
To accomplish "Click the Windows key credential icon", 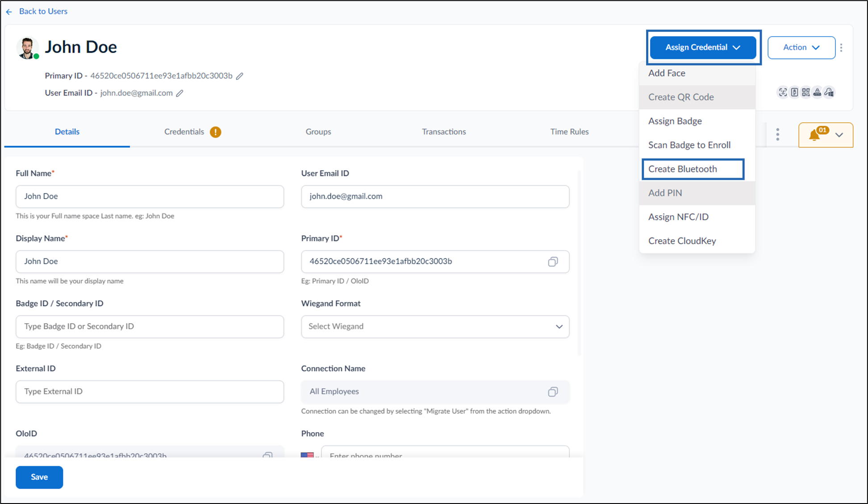I will click(x=829, y=92).
